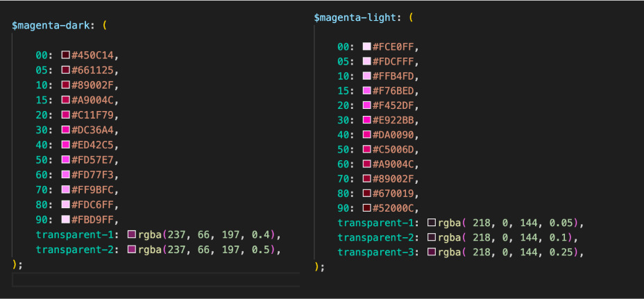This screenshot has width=644, height=299.
Task: Click the #FDC6FF color swatch
Action: click(66, 205)
